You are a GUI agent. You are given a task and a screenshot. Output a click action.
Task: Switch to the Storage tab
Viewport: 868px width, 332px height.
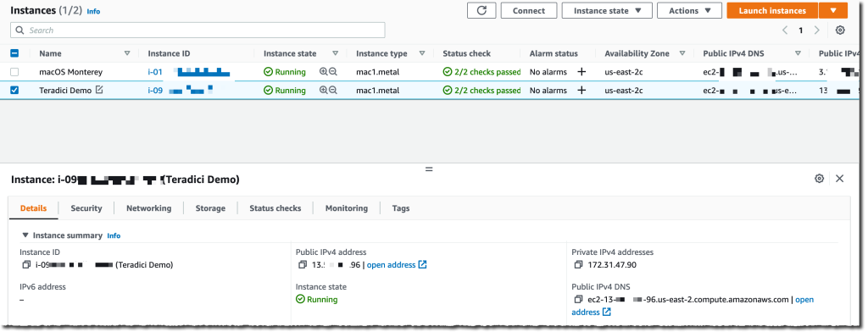(x=210, y=208)
